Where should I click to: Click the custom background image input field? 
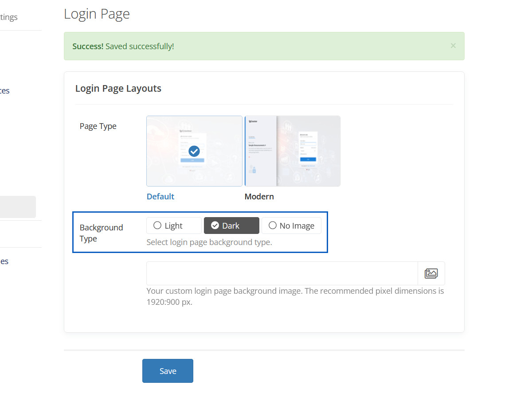click(282, 273)
